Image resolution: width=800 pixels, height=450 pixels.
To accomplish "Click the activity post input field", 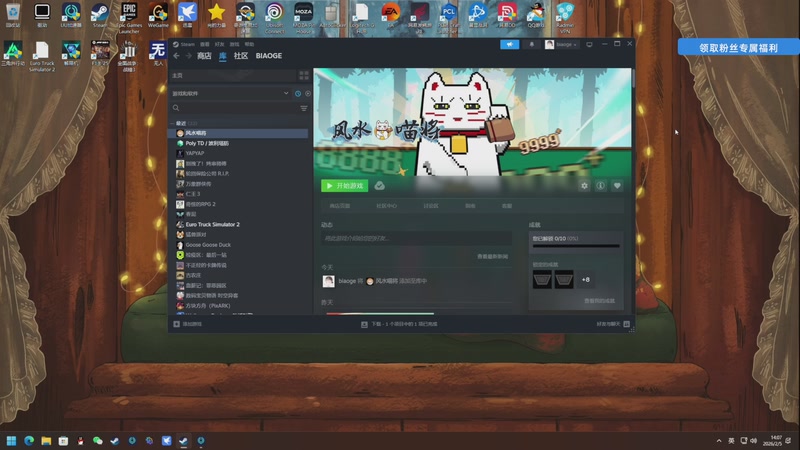I will pyautogui.click(x=416, y=238).
